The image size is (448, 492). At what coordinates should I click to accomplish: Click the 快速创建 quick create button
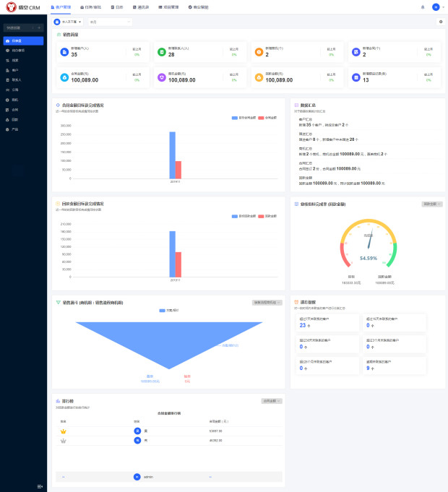23,27
